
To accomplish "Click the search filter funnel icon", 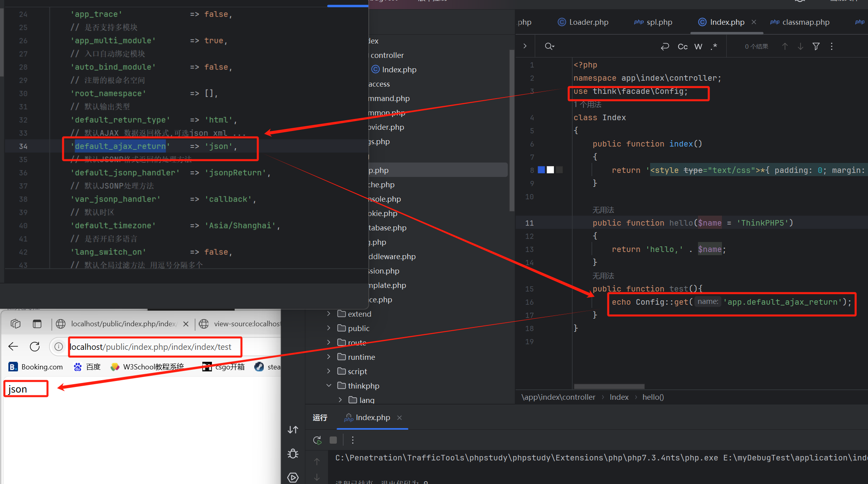I will pos(816,47).
